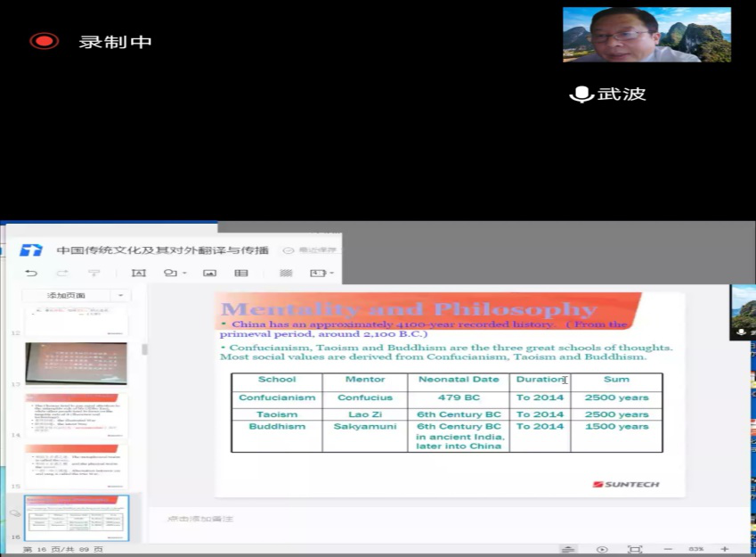756x557 pixels.
Task: Click the Tencent Docs logo icon
Action: point(31,250)
